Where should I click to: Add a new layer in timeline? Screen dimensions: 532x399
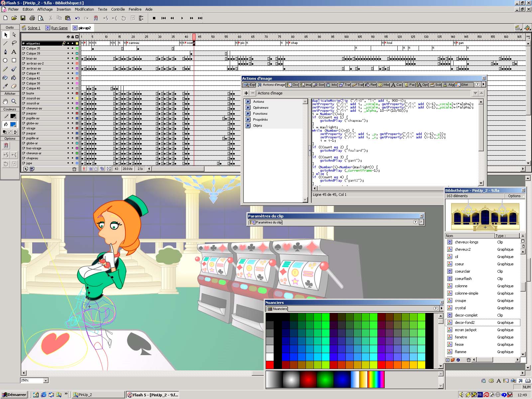click(26, 169)
